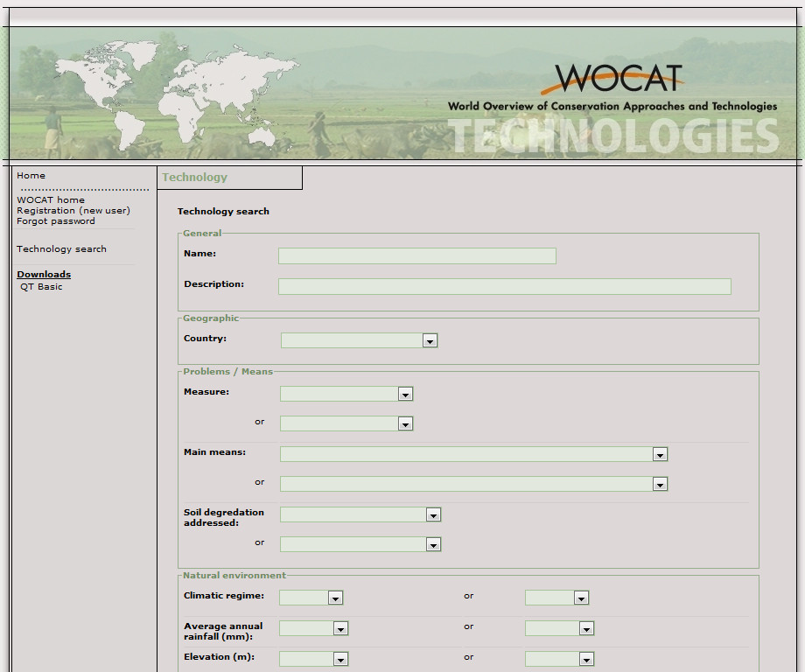Screen dimensions: 805x672
Task: Expand the Country dropdown
Action: (359, 340)
